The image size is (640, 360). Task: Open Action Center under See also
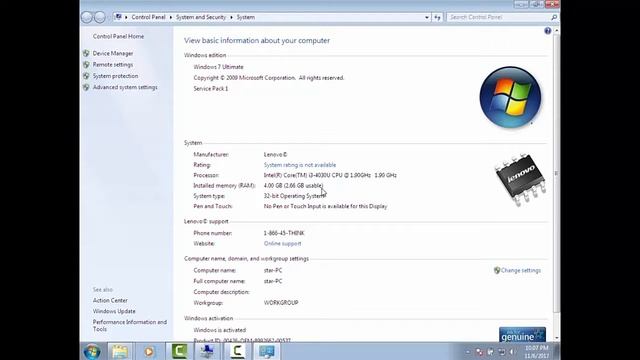tap(110, 300)
